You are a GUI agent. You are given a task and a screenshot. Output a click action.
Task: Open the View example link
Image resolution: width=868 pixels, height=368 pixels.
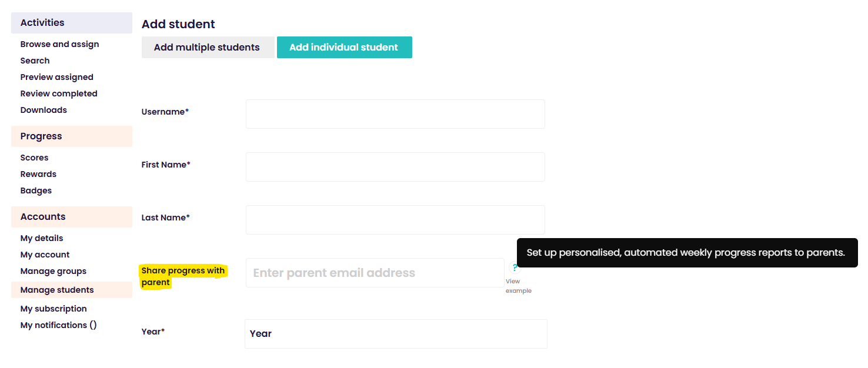point(518,286)
